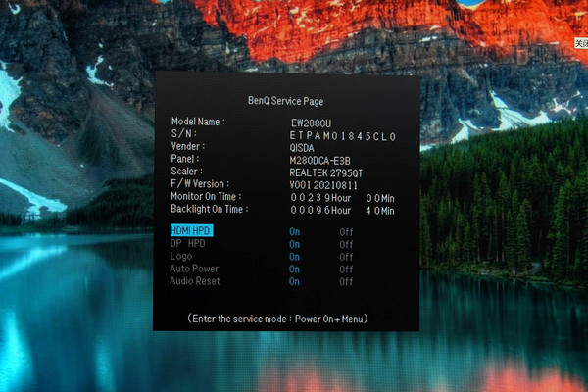The image size is (588, 392).
Task: Click vendor value QISDA
Action: tap(302, 148)
